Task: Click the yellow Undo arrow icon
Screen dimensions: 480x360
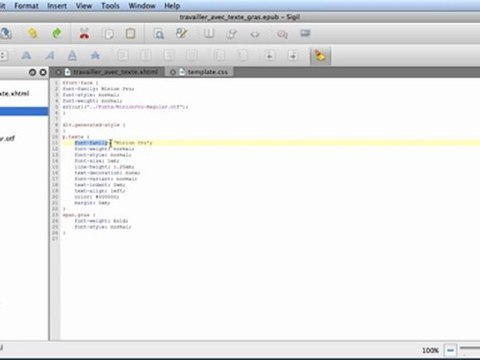Action: click(32, 33)
